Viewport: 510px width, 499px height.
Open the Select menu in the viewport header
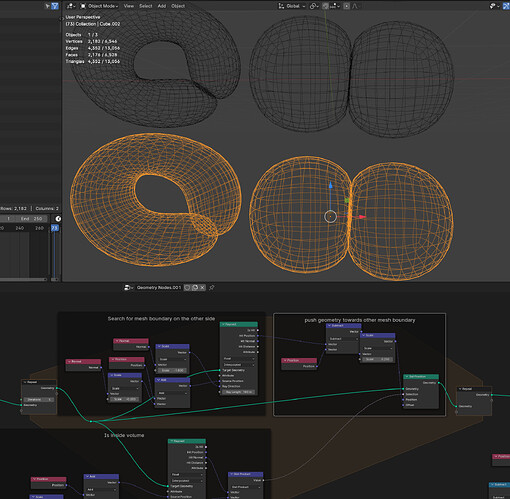tap(146, 6)
